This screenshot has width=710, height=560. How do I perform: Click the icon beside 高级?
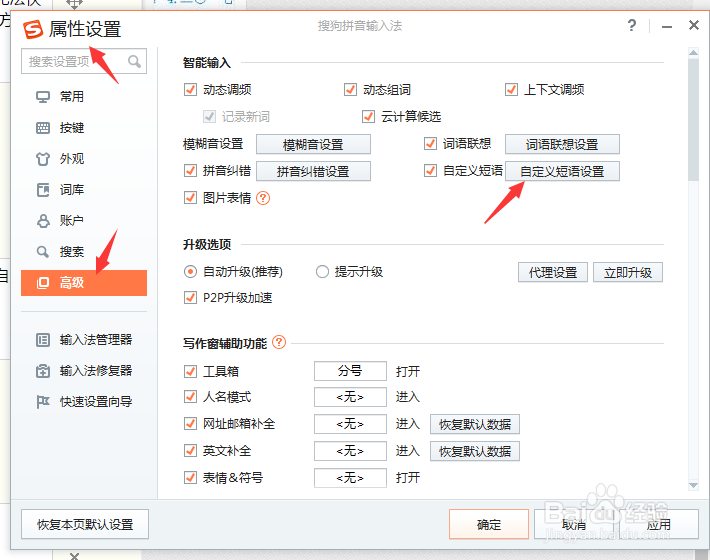pos(43,283)
